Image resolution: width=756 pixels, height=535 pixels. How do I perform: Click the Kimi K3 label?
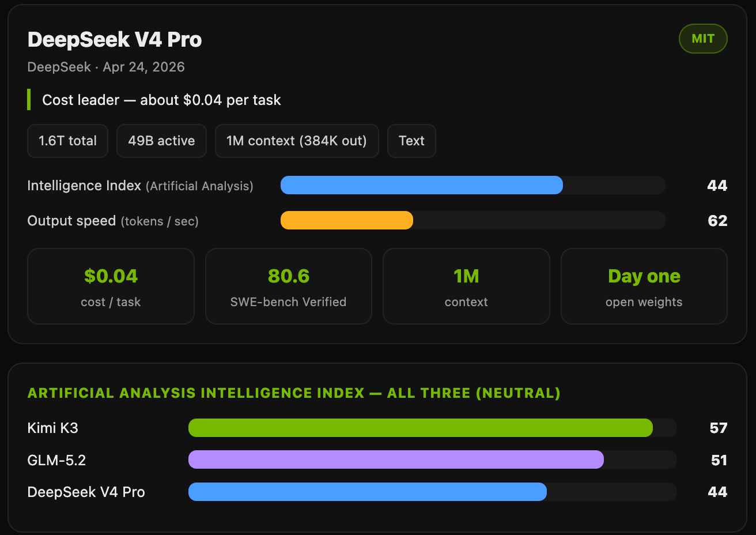tap(52, 428)
